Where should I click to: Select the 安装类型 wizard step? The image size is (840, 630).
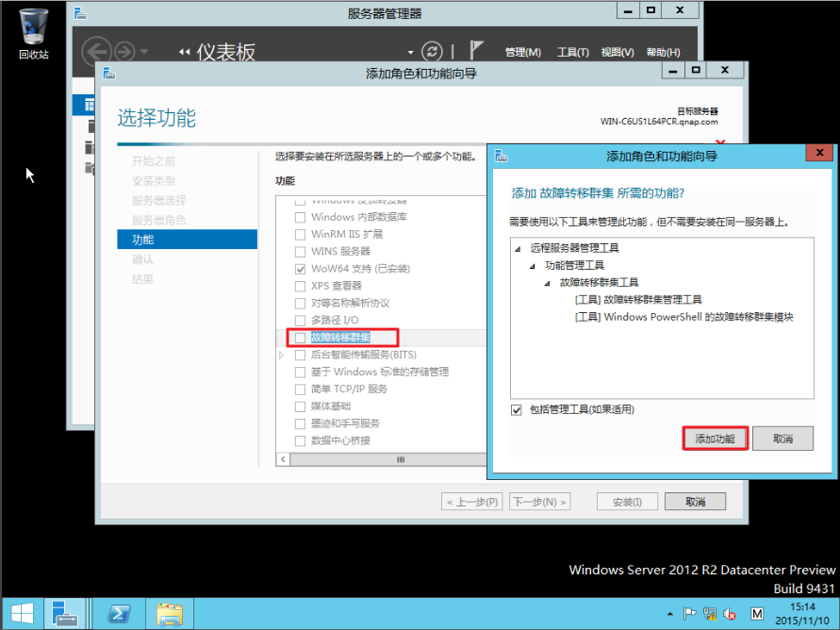(x=154, y=181)
